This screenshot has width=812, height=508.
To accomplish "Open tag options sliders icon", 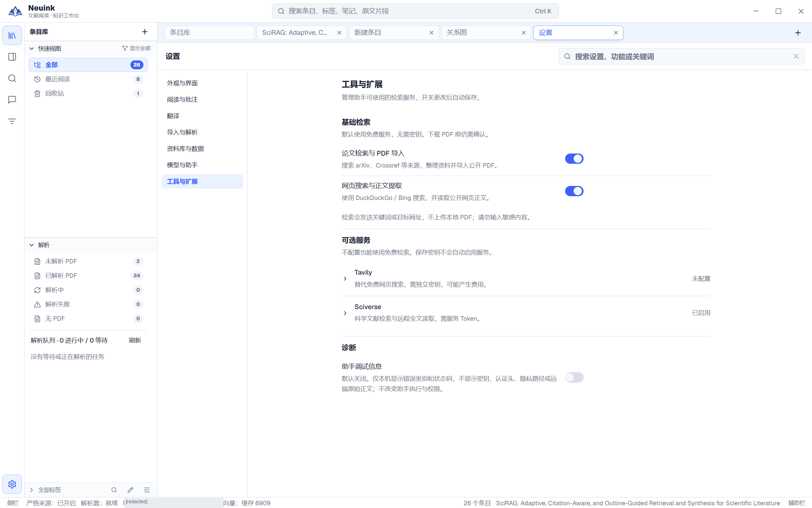I will [x=147, y=490].
